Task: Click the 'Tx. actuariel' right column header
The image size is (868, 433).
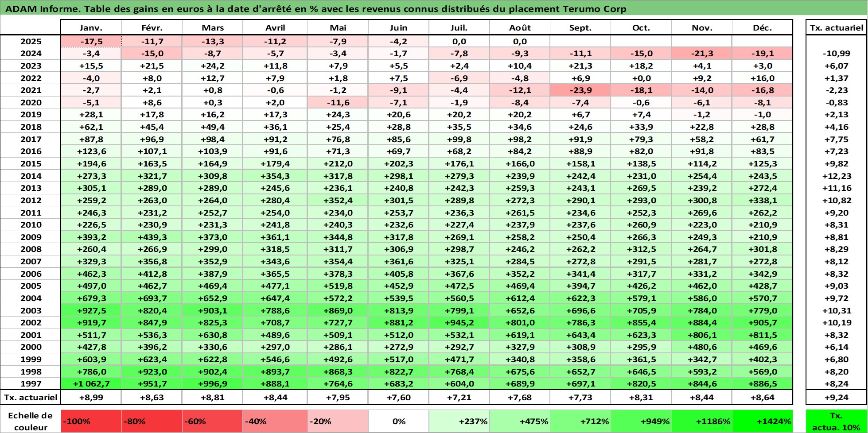Action: (836, 27)
